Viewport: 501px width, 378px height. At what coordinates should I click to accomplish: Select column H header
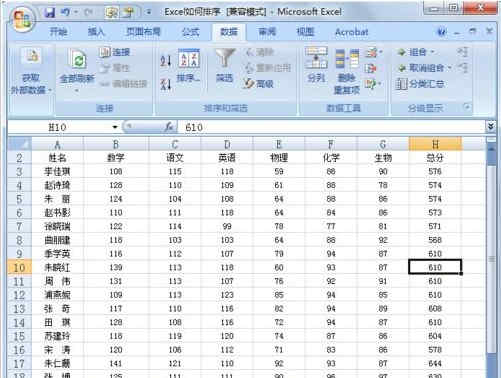(435, 144)
